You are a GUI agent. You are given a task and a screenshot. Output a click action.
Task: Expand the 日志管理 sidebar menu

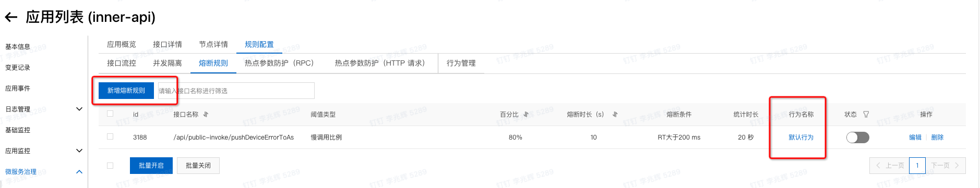click(x=79, y=109)
